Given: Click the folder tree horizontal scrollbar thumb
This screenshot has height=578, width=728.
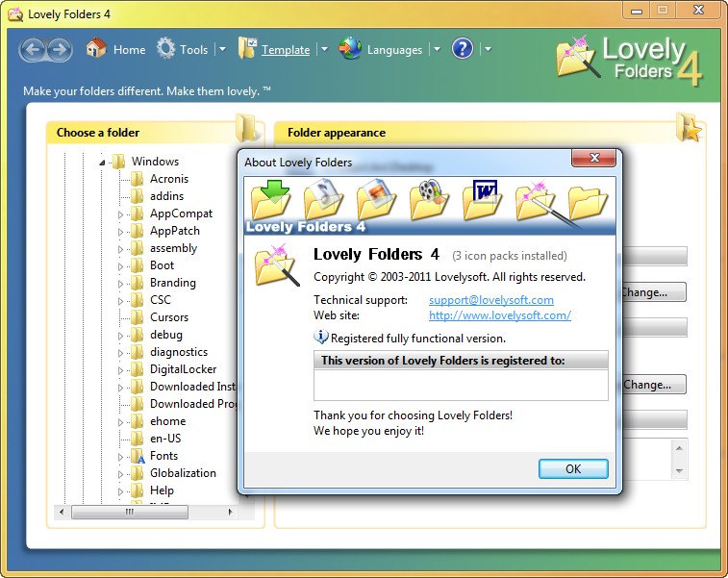Looking at the screenshot, I should (130, 512).
